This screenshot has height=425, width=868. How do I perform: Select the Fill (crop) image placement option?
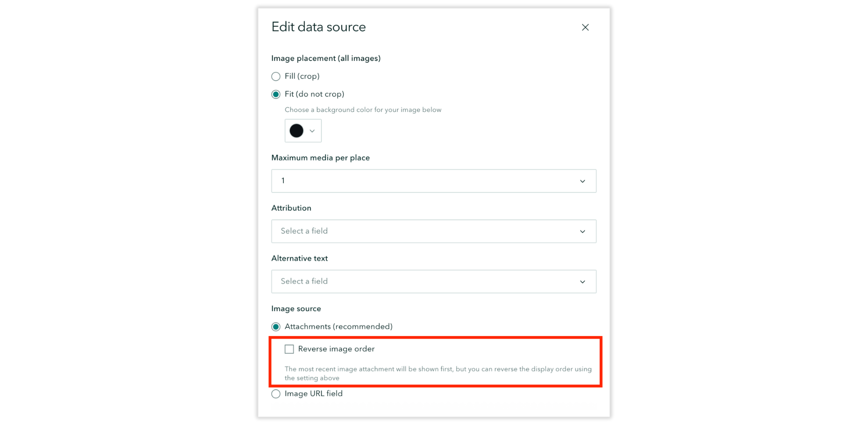[276, 76]
